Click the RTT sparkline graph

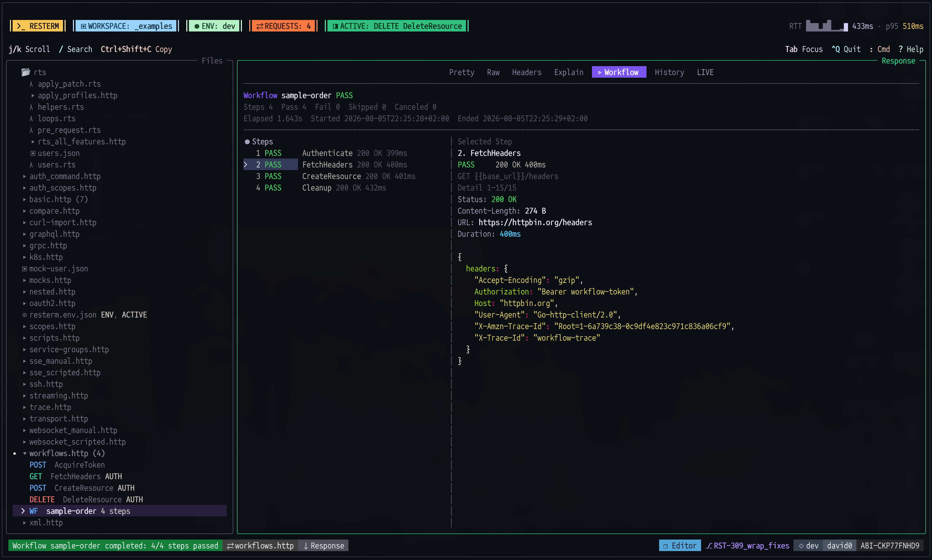tap(827, 26)
